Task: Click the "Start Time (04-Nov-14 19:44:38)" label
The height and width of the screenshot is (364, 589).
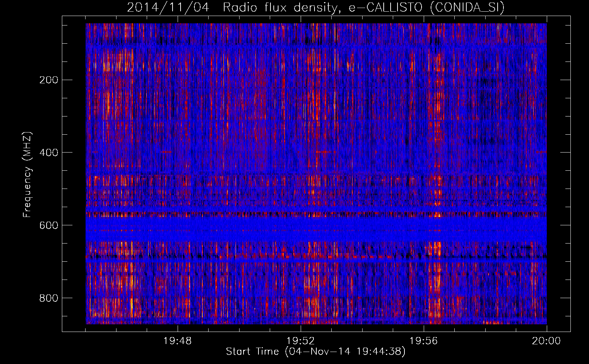Action: [x=316, y=352]
